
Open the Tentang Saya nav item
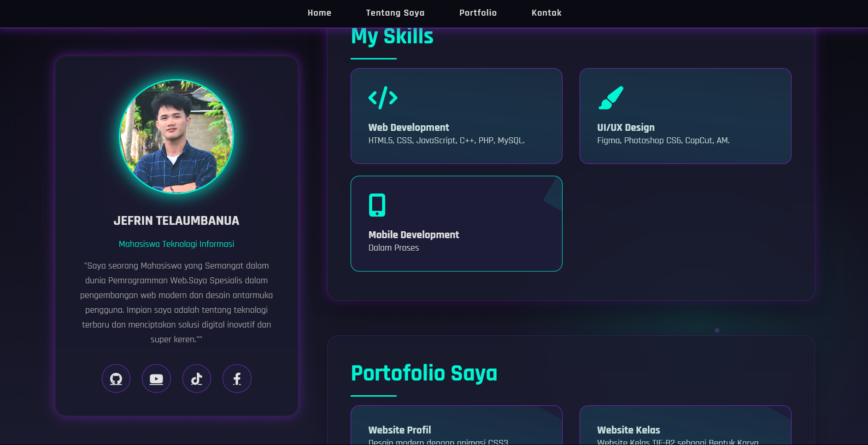395,13
